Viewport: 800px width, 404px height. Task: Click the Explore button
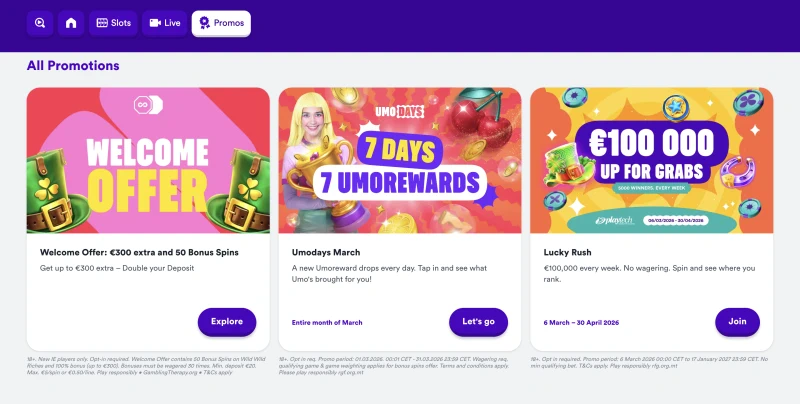coord(227,322)
